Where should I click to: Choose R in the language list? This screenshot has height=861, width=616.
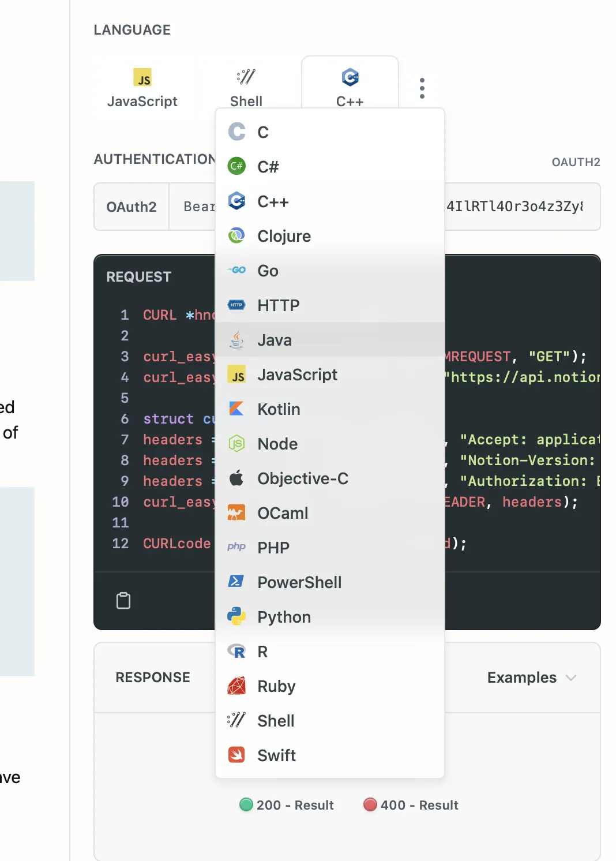(x=329, y=652)
